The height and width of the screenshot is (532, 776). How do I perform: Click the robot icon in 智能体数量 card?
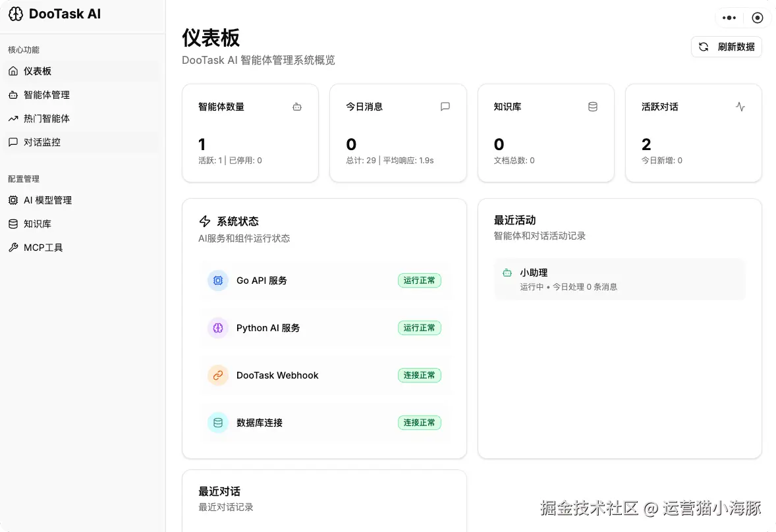click(297, 107)
